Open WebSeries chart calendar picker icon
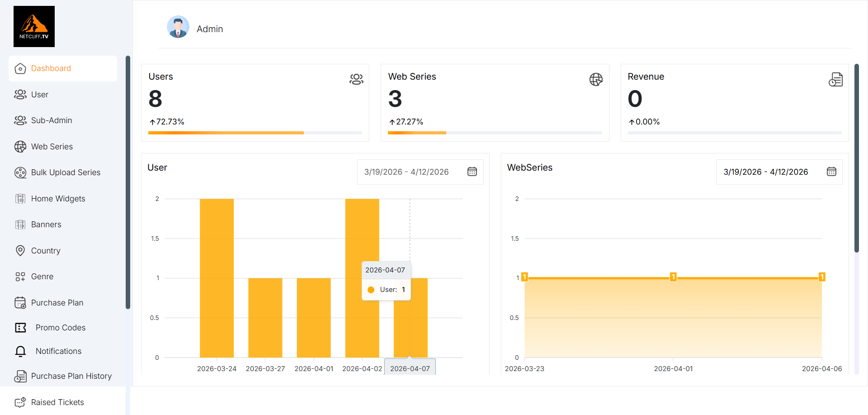868x415 pixels. [831, 172]
